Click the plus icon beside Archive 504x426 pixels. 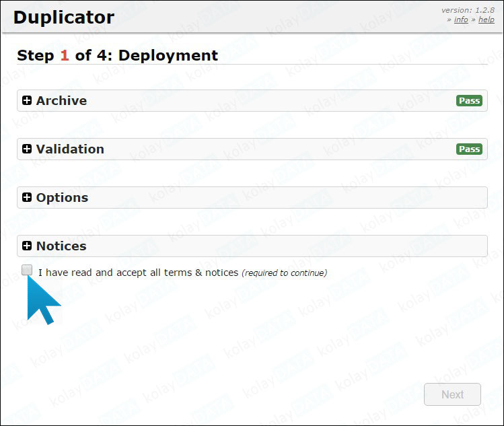[x=27, y=101]
